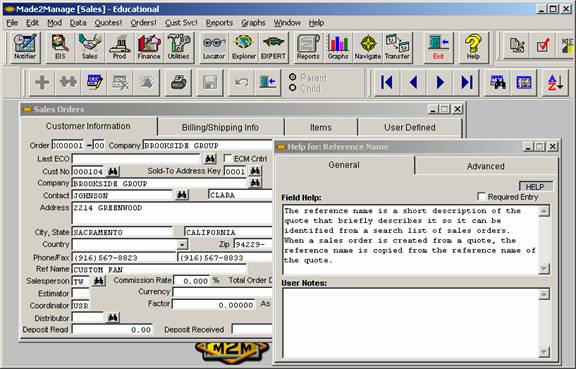Viewport: 576px width, 369px height.
Task: Open the Orders! menu
Action: tap(143, 23)
